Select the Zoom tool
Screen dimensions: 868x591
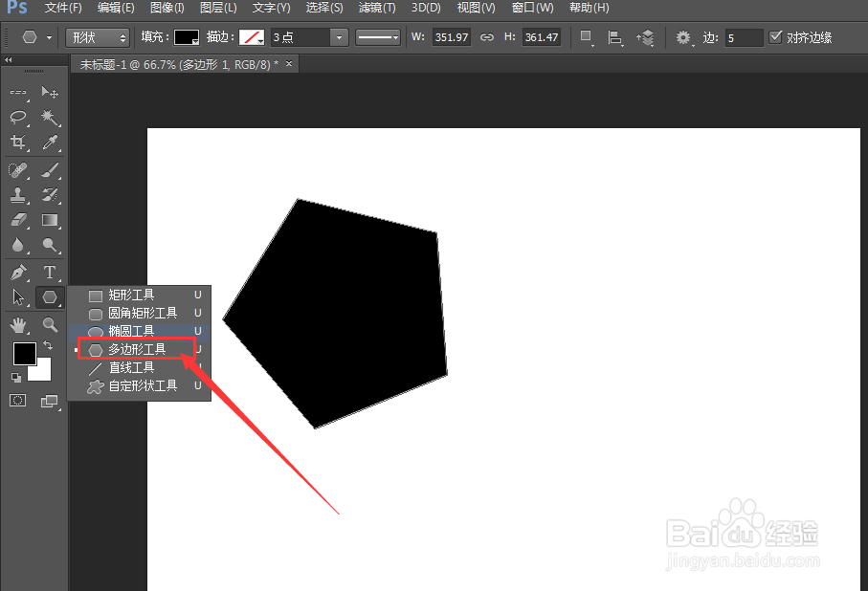click(50, 325)
